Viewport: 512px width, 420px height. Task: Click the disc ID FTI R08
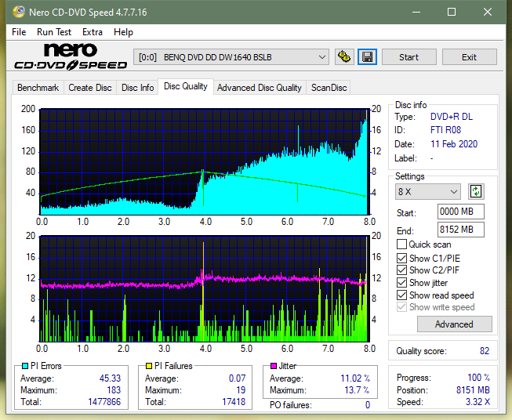445,130
